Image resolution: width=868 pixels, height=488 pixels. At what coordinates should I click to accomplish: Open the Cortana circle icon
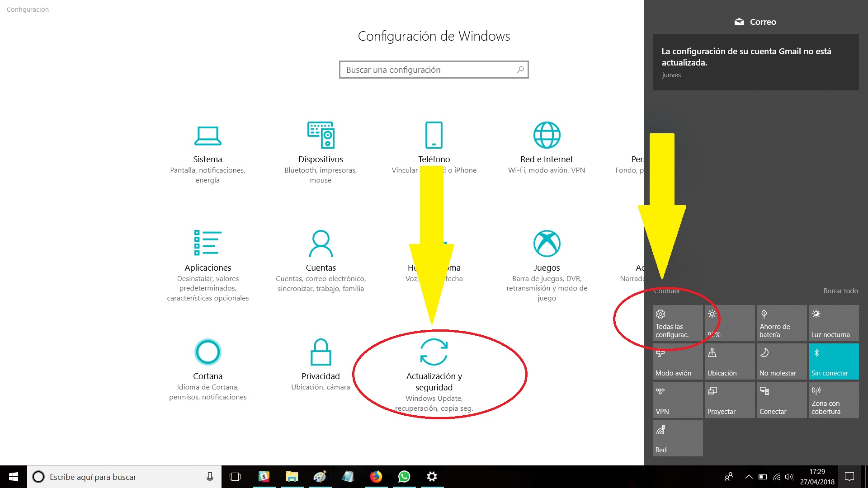click(x=208, y=352)
